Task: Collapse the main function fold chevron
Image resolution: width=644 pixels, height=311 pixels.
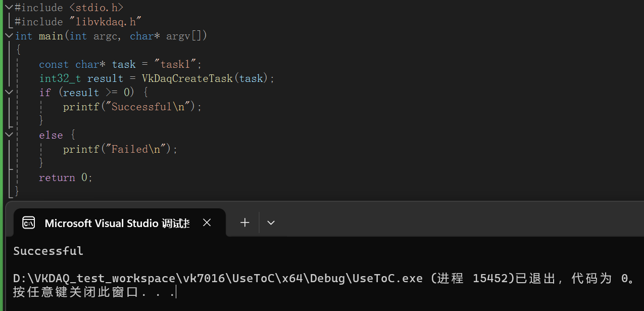Action: pos(9,36)
